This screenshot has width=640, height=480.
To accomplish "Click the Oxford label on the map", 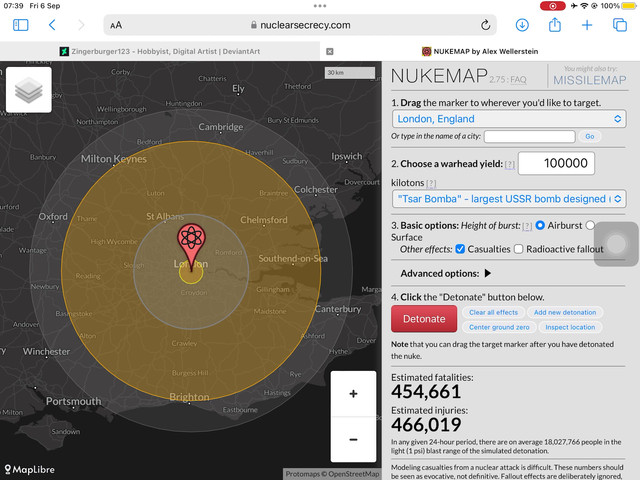I will click(53, 216).
